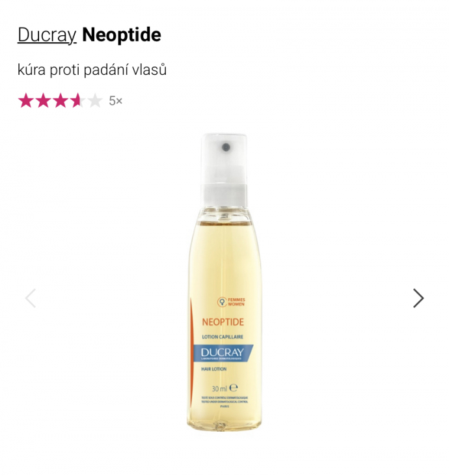
Task: Click the 30 ml volume marking
Action: (x=219, y=389)
